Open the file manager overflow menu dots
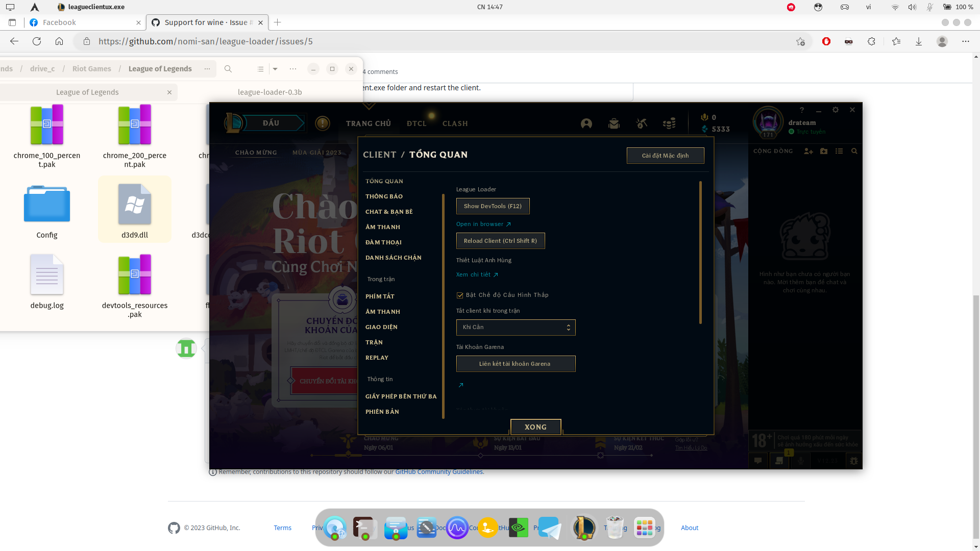980x551 pixels. tap(292, 69)
